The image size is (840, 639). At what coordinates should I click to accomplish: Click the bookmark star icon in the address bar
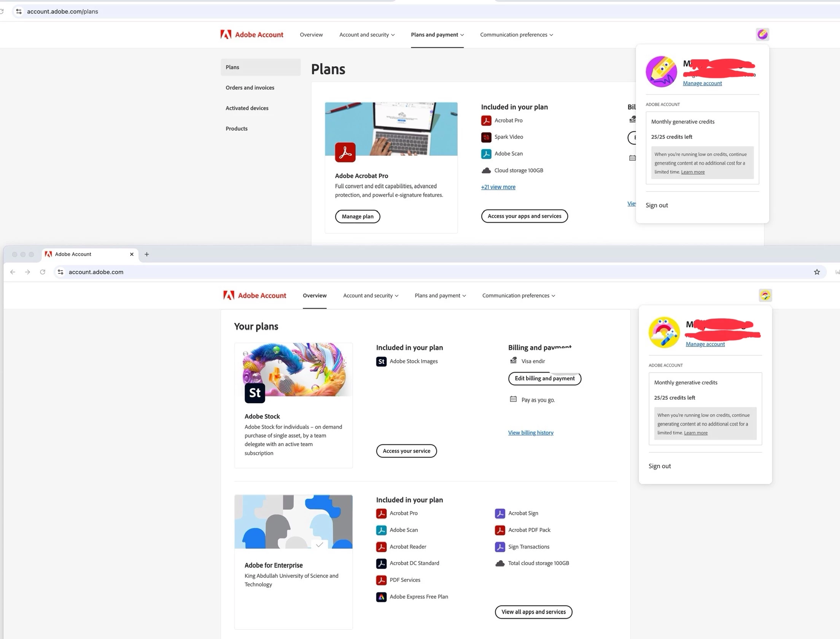pos(817,272)
